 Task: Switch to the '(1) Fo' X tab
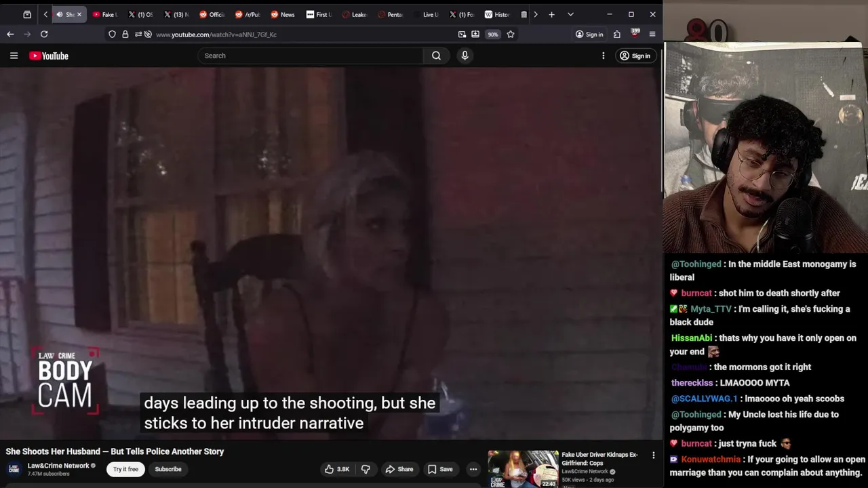click(462, 14)
